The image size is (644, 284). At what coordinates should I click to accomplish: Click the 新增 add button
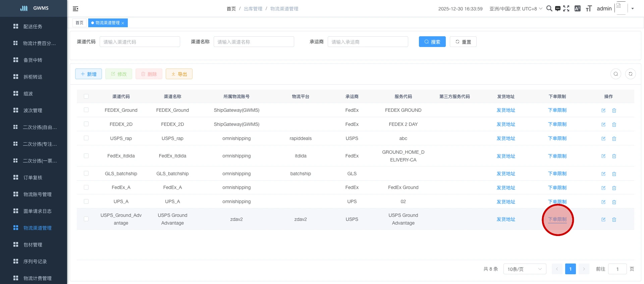[89, 74]
